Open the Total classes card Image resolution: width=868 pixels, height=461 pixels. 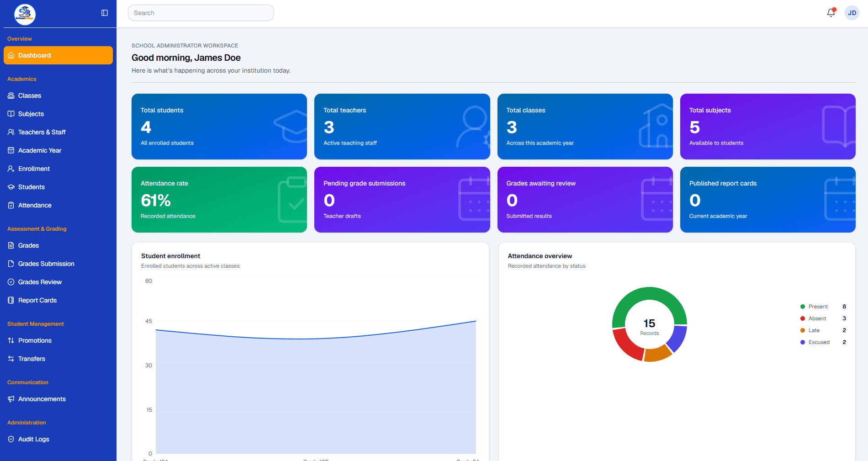tap(585, 127)
